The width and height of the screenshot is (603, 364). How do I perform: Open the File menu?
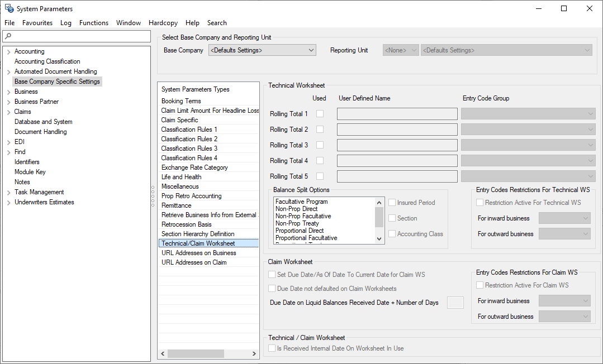(10, 23)
